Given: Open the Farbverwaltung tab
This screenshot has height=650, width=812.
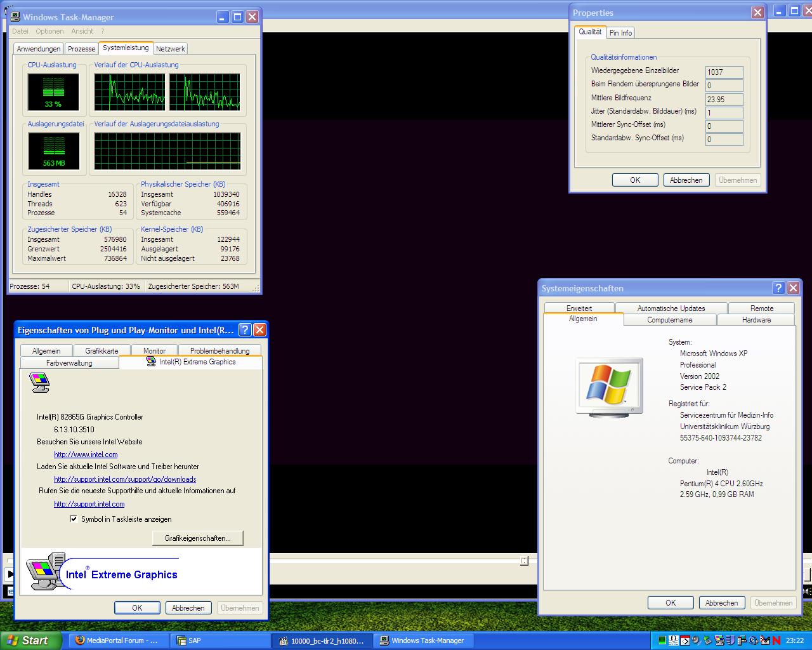Looking at the screenshot, I should pos(69,363).
